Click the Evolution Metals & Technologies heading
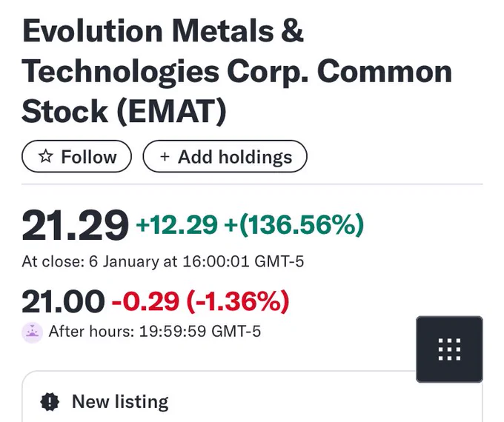This screenshot has height=422, width=504. (237, 70)
